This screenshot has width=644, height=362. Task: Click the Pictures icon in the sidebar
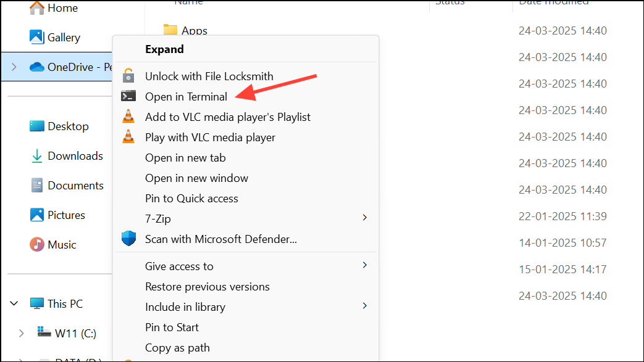pos(37,215)
